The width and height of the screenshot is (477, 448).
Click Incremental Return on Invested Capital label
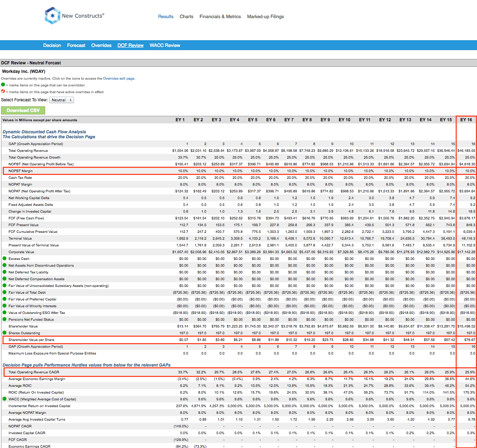(x=39, y=406)
